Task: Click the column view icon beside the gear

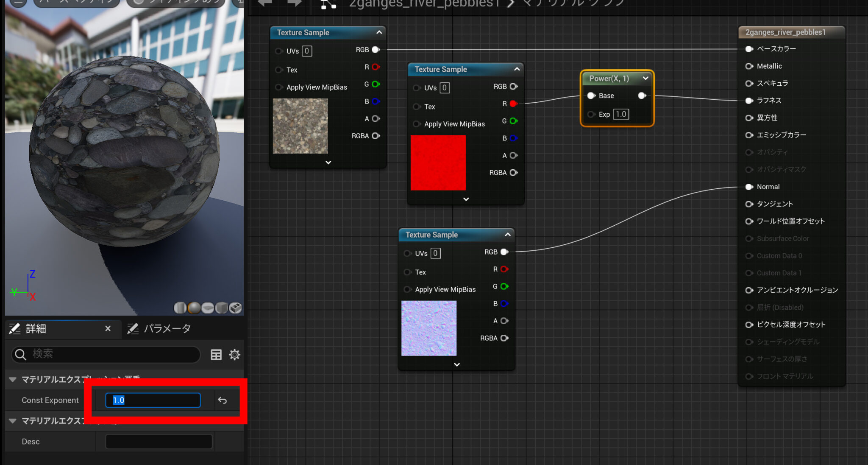Action: [x=216, y=355]
